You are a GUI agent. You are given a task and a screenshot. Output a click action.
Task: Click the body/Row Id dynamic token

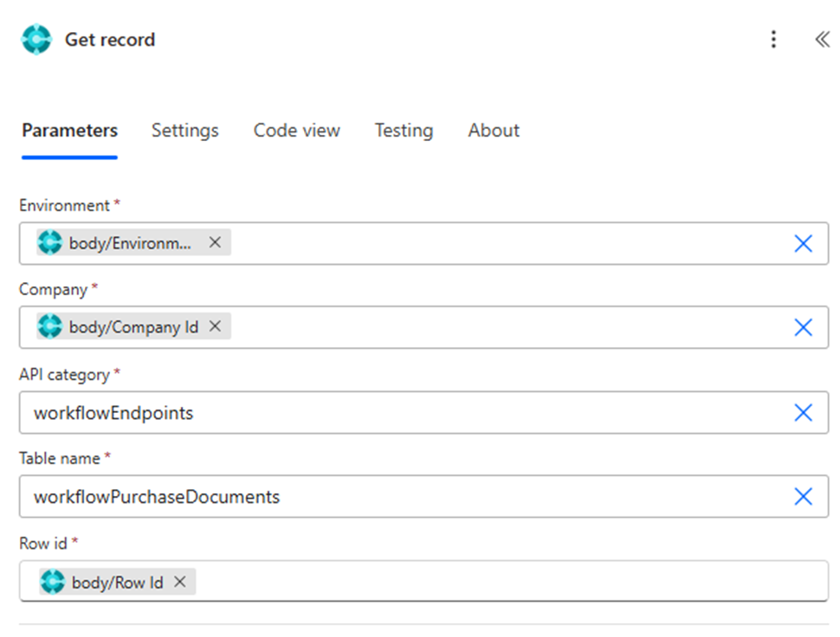(x=117, y=582)
